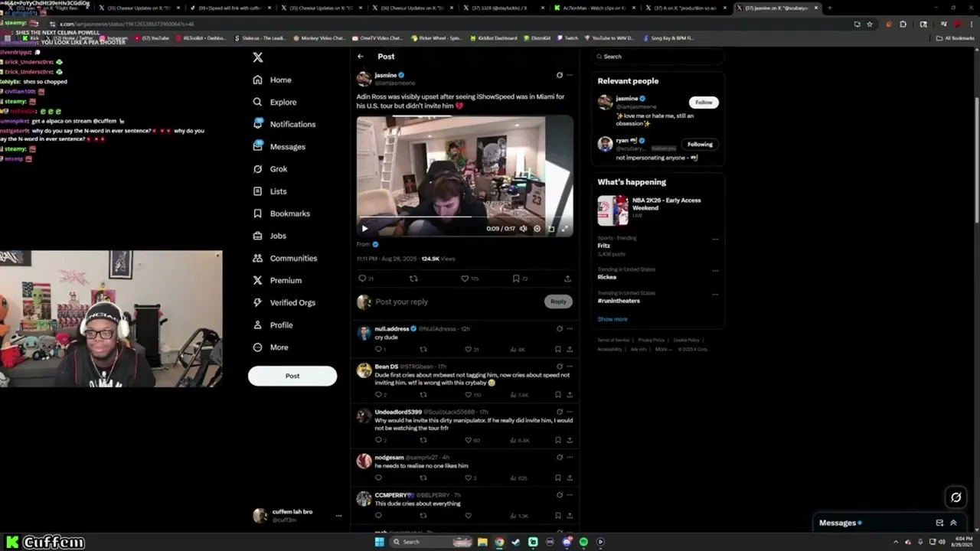
Task: Open more options for Rickea trend
Action: (715, 270)
